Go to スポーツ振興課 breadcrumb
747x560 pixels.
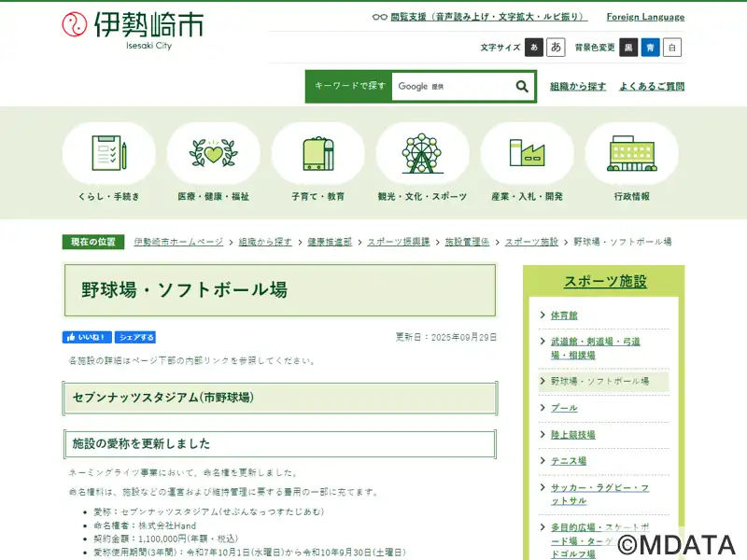click(399, 242)
